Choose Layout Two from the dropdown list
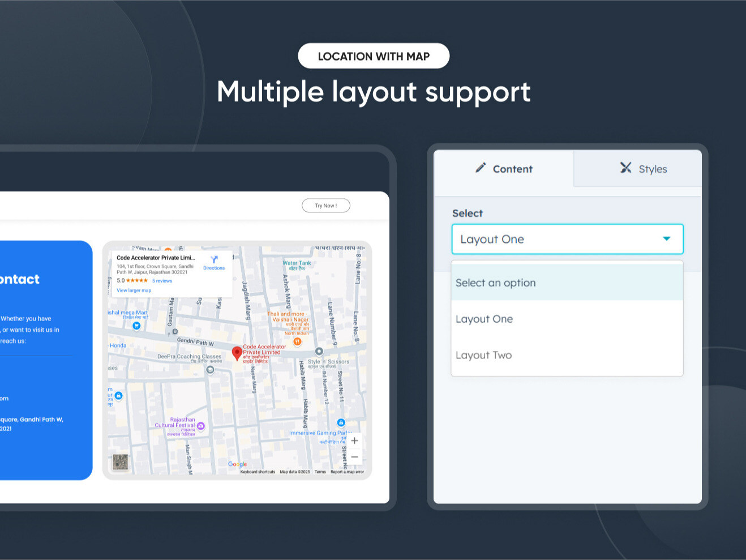The height and width of the screenshot is (560, 746). pyautogui.click(x=484, y=355)
